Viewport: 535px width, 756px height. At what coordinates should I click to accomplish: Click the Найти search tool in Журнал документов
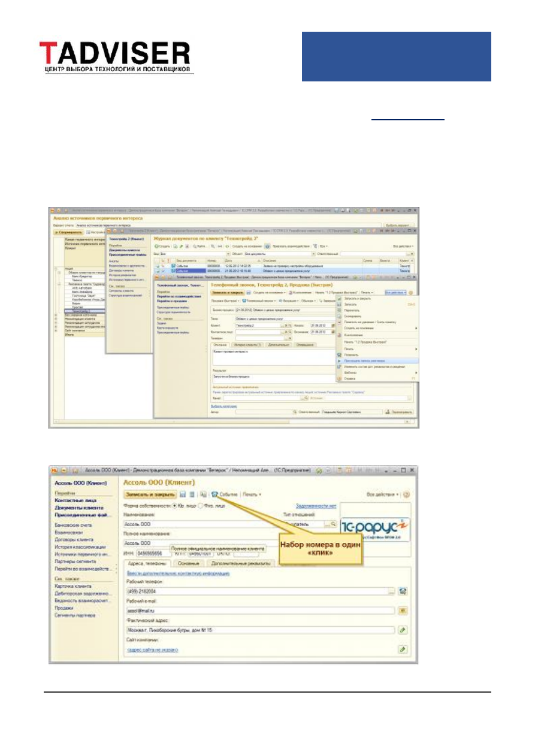(x=200, y=246)
